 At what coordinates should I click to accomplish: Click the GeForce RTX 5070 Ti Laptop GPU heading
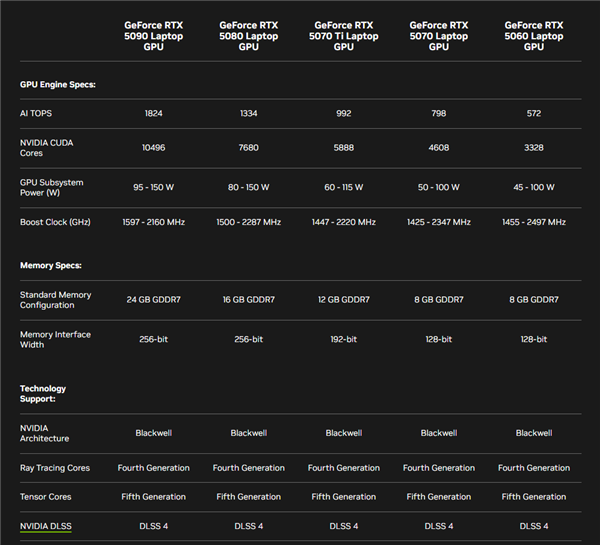(x=343, y=35)
